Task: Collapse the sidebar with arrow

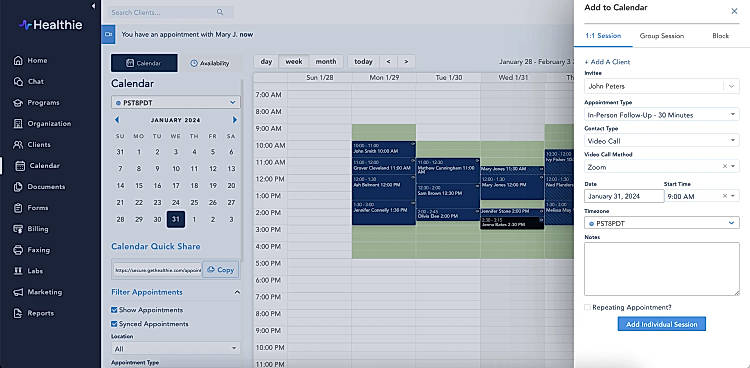Action: (x=93, y=6)
